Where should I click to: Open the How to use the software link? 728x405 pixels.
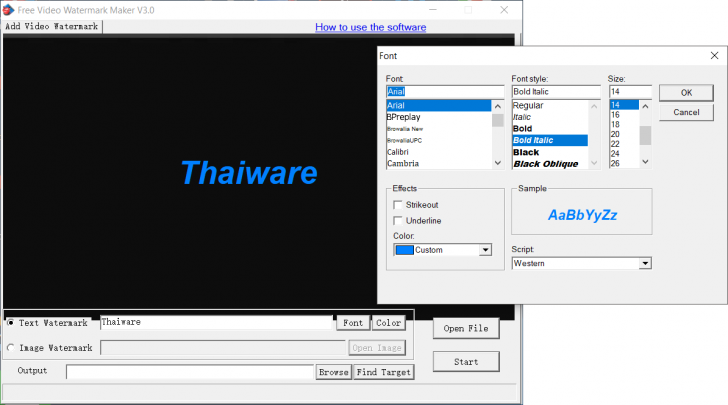[370, 27]
